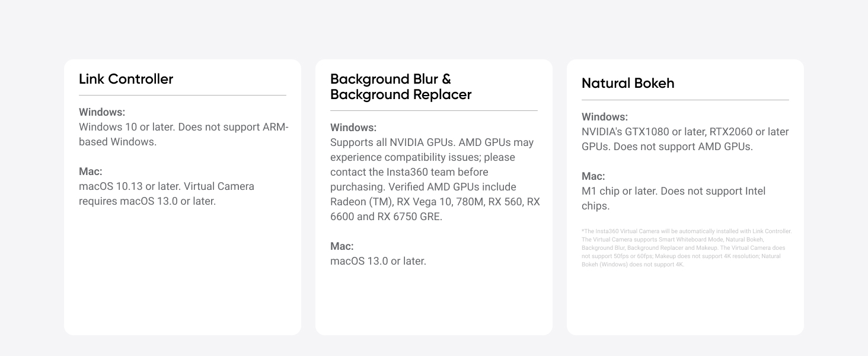Click the Mac label under Link Controller
Viewport: 868px width, 356px height.
pyautogui.click(x=91, y=171)
